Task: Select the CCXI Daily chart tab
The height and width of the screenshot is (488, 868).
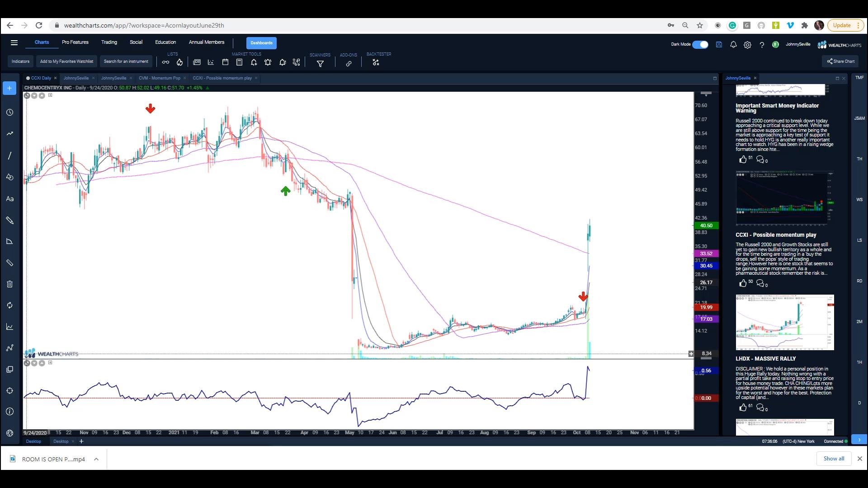Action: click(x=41, y=78)
